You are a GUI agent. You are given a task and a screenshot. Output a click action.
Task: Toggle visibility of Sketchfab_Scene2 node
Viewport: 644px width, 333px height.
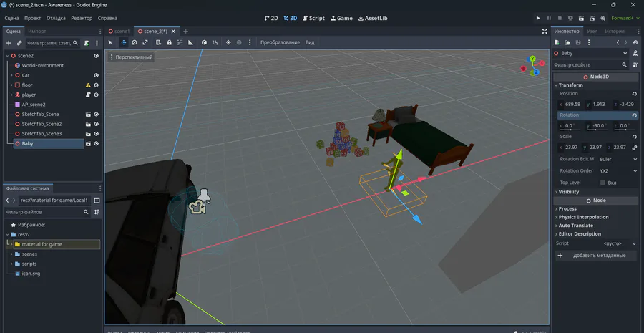click(96, 124)
